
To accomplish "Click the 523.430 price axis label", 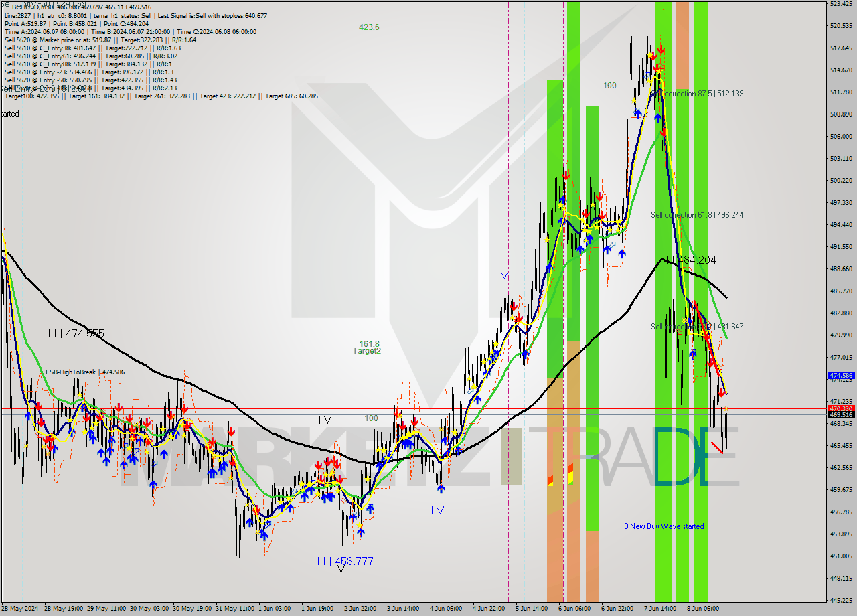I will tap(841, 4).
